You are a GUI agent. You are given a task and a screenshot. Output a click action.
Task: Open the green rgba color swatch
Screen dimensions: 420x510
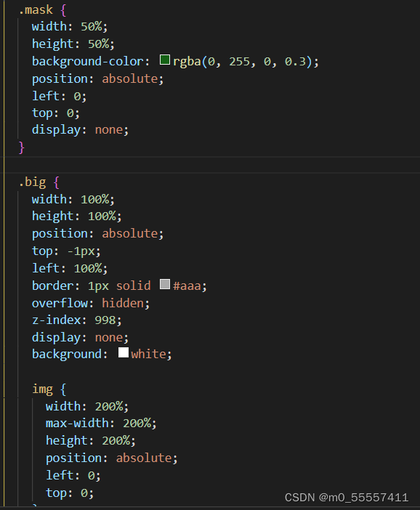pyautogui.click(x=165, y=60)
